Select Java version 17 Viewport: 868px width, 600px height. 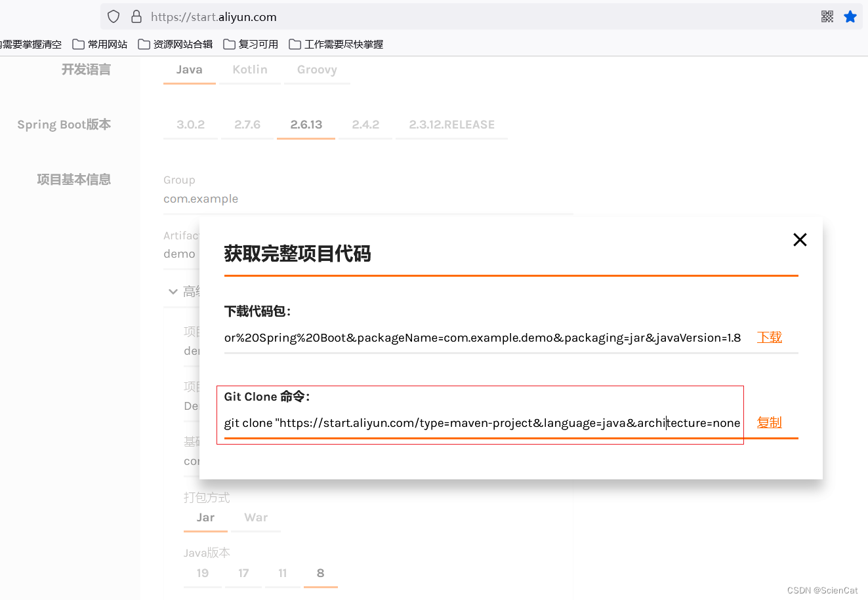pyautogui.click(x=243, y=573)
